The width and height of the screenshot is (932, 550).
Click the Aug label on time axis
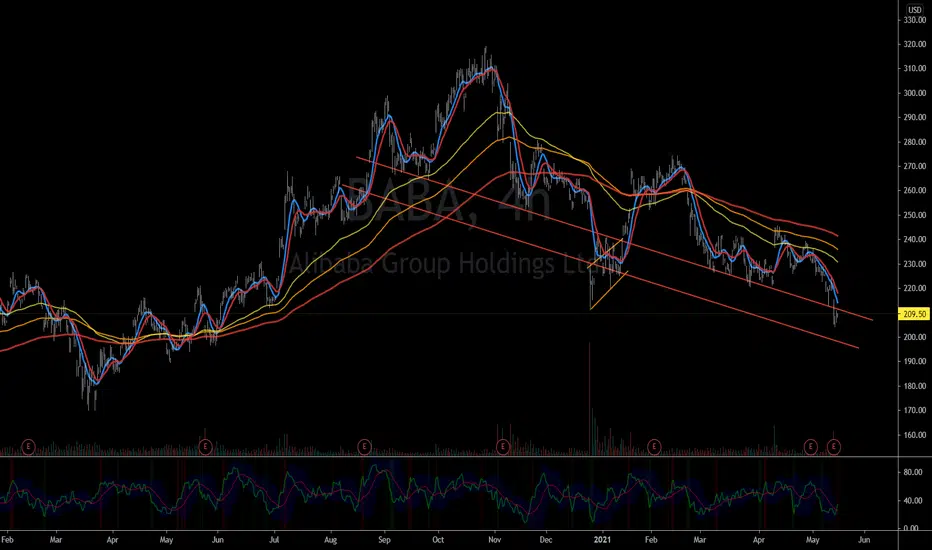click(330, 540)
